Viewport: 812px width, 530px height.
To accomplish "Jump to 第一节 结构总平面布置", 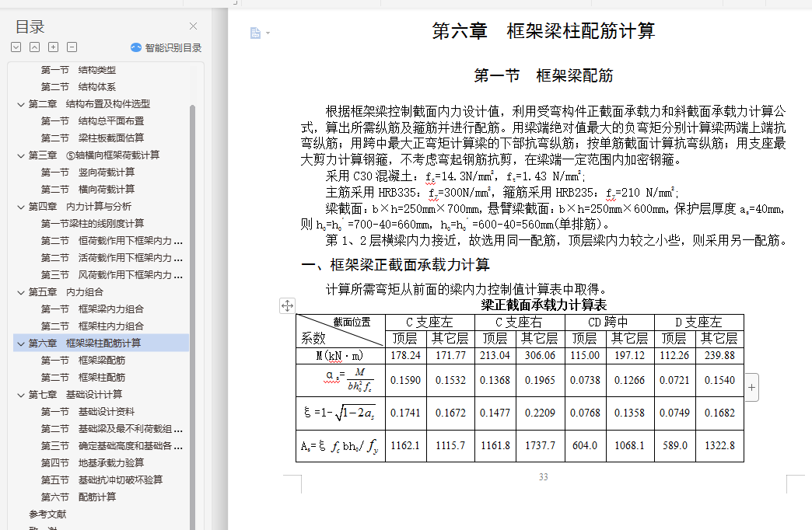I will [93, 121].
